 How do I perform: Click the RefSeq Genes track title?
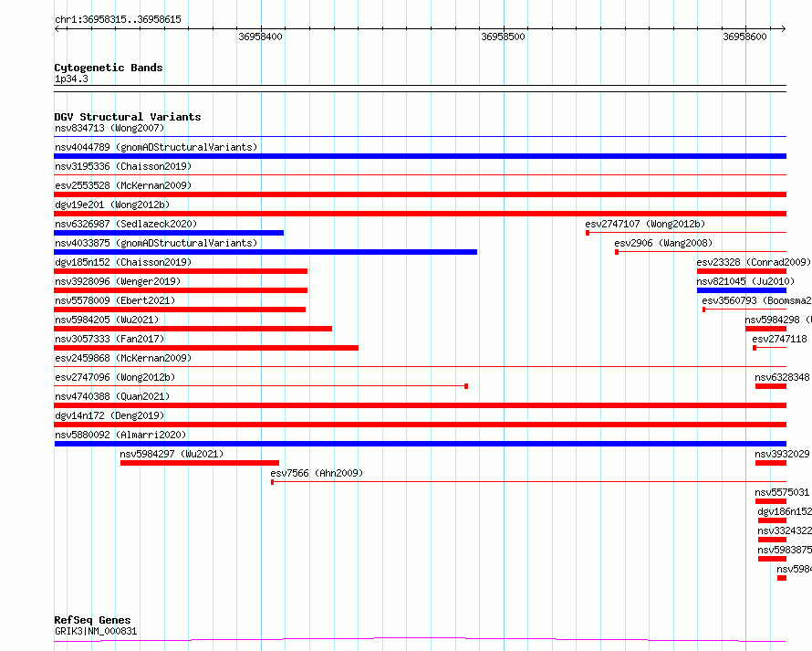[92, 620]
